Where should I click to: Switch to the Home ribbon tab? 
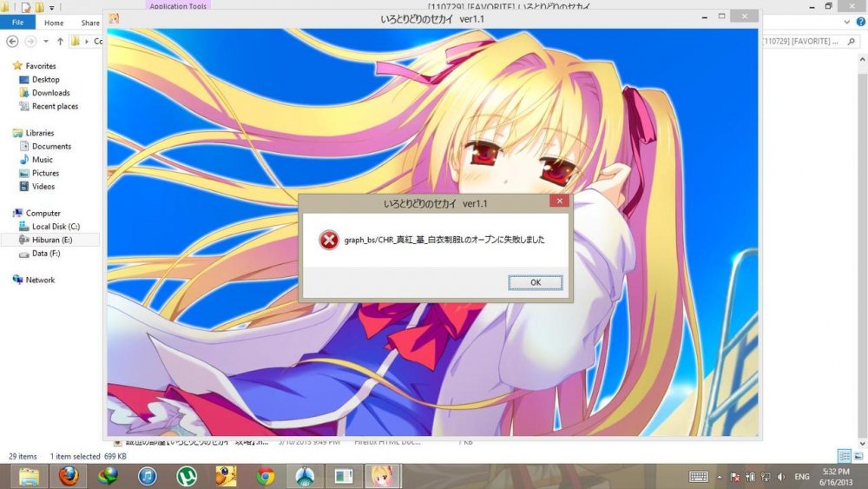pyautogui.click(x=54, y=23)
